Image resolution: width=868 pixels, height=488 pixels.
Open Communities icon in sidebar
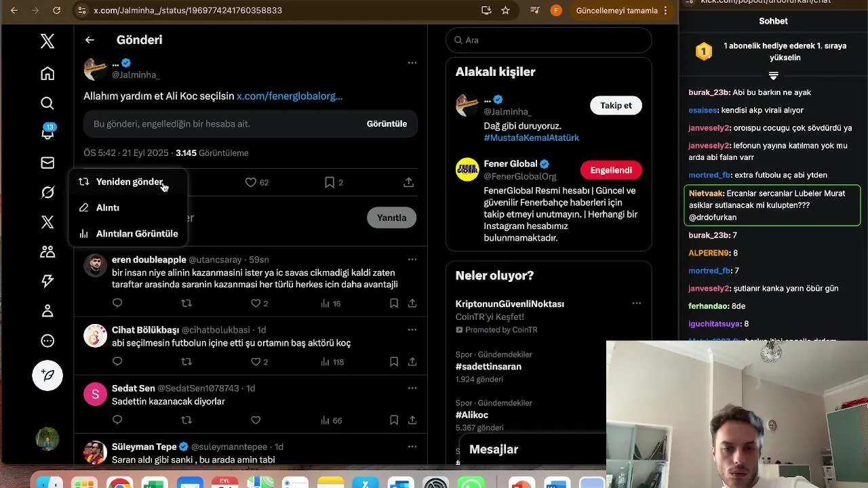tap(47, 251)
